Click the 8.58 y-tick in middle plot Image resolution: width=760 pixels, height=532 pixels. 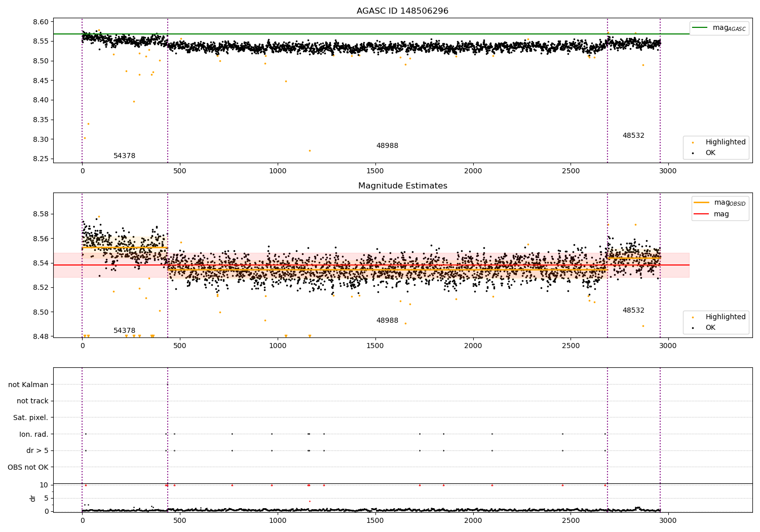(41, 214)
